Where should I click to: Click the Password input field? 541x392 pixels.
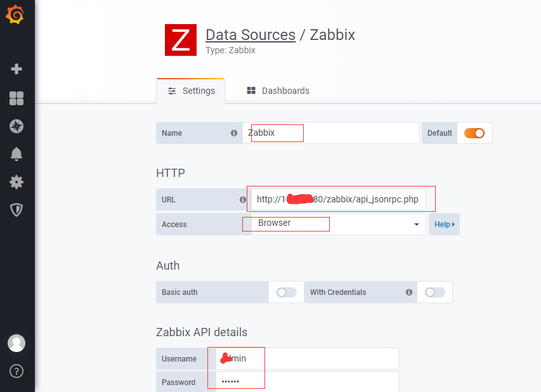pos(308,382)
